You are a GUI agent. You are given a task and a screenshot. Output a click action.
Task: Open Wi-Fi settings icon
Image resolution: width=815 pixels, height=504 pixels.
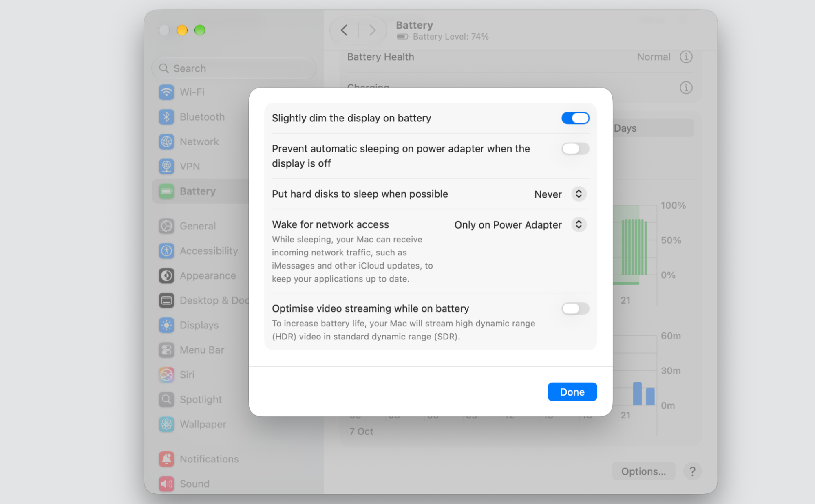(x=166, y=92)
